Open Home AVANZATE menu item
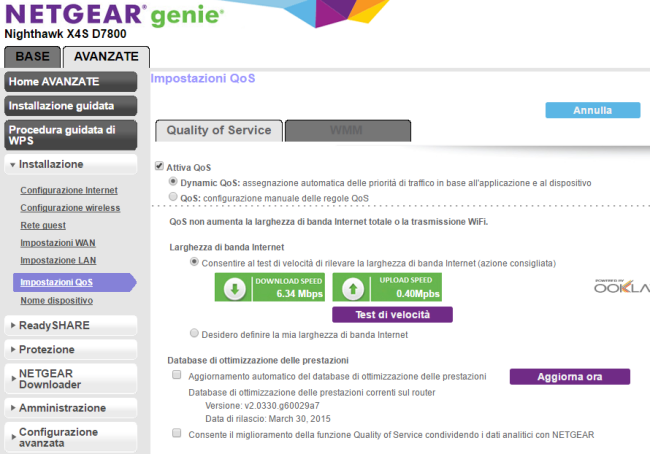650x454 pixels. (70, 82)
